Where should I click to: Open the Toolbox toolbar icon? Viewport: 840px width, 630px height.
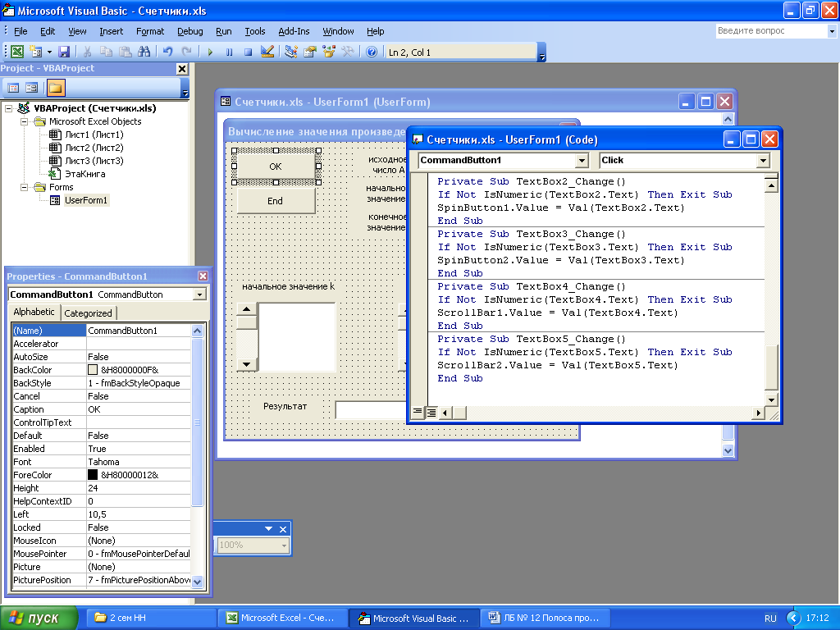click(x=348, y=52)
